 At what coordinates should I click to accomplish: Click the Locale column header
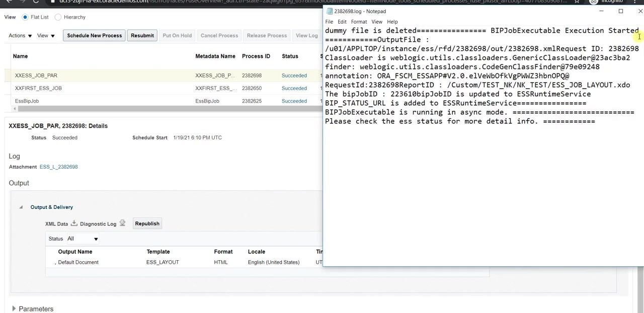click(257, 252)
